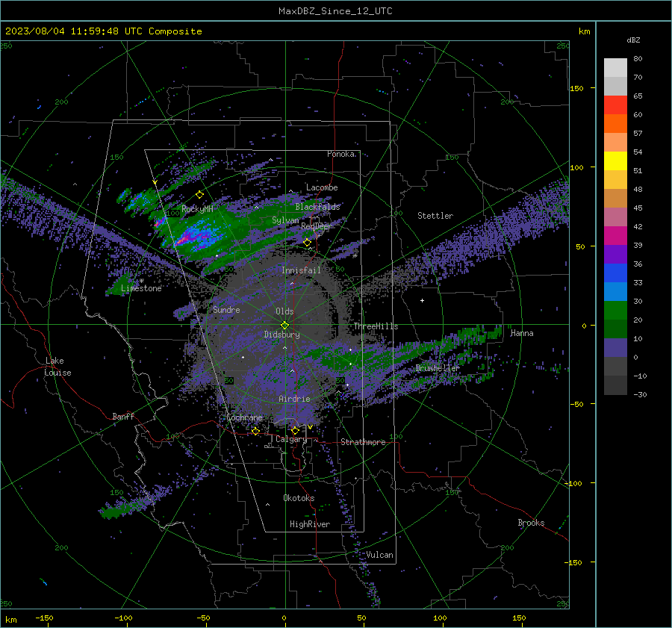
Task: Click the Airdrie label
Action: click(x=294, y=399)
